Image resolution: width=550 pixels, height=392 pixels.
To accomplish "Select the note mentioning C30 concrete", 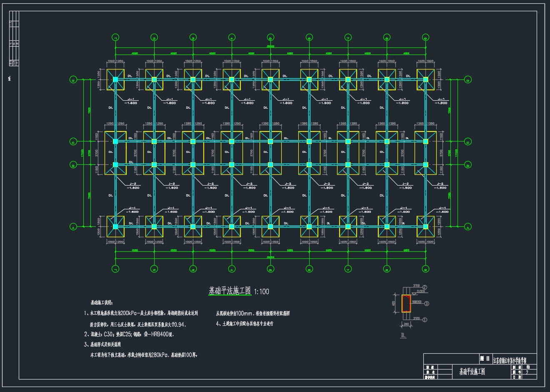I will 129,334.
